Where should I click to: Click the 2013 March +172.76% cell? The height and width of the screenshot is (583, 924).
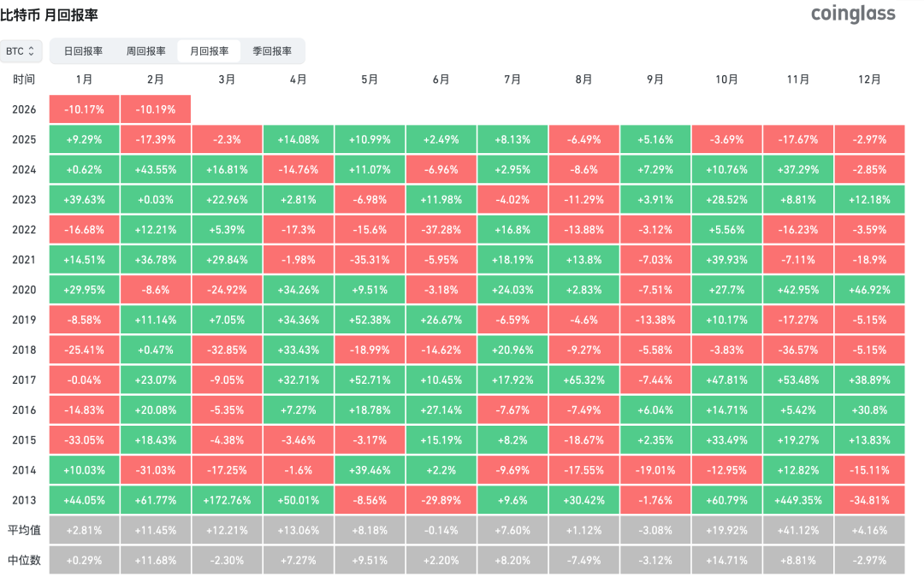pos(227,501)
